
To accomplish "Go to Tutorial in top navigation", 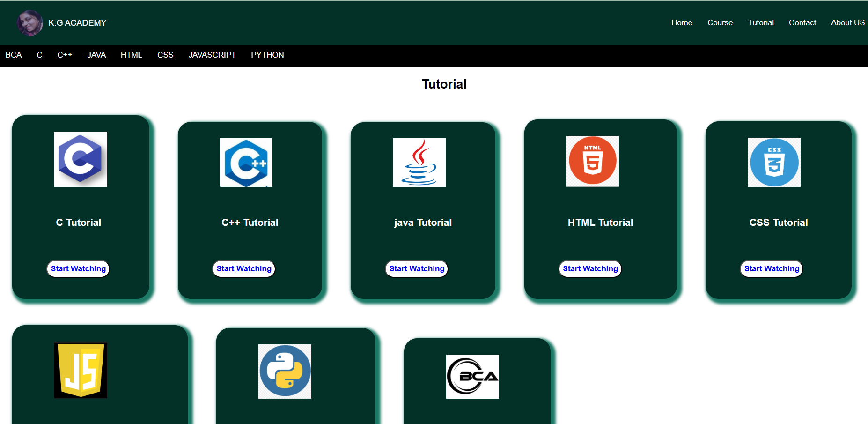I will point(761,22).
